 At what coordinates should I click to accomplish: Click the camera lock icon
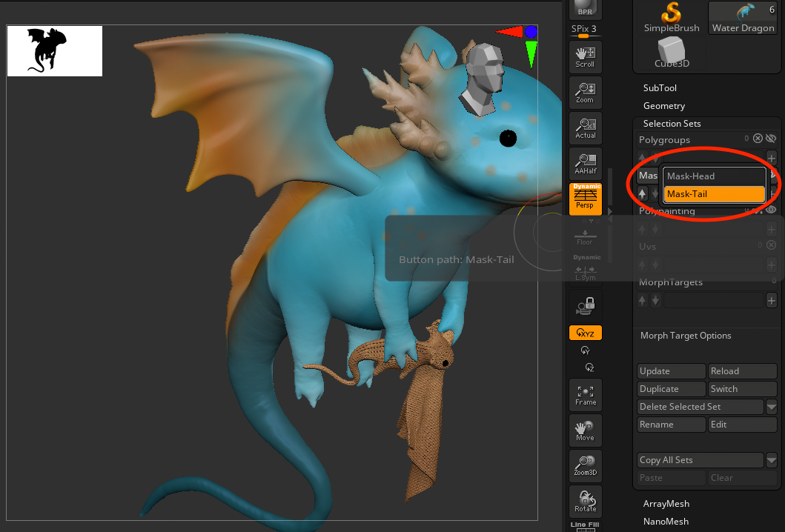[586, 306]
